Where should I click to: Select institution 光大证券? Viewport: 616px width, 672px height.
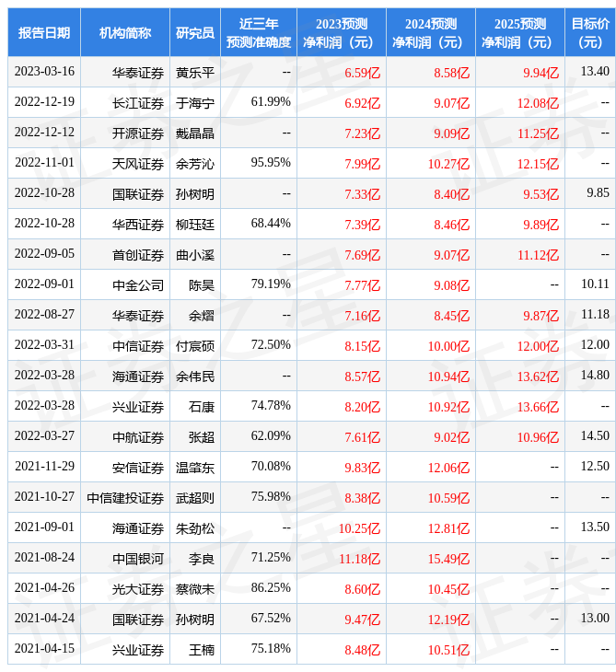tap(138, 590)
